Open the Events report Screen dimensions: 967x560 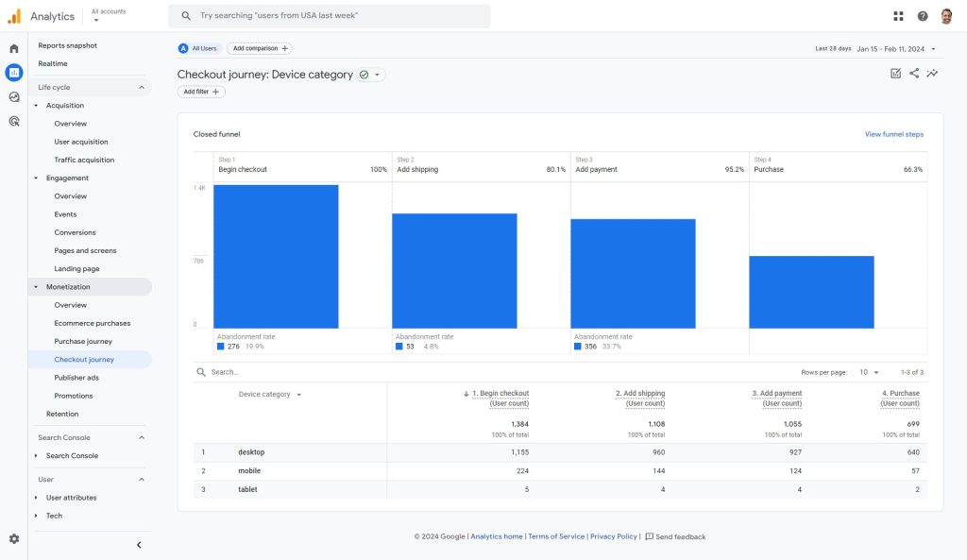[65, 214]
